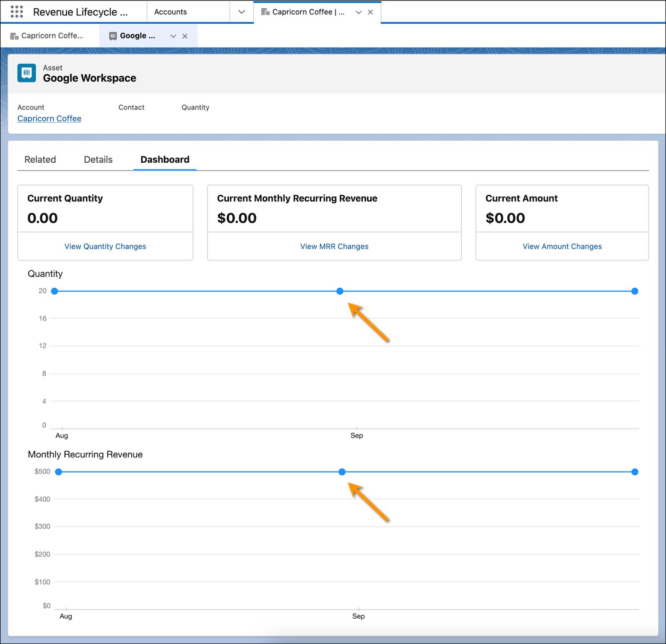The image size is (666, 644).
Task: Click the Google Workspace asset icon
Action: pos(27,73)
